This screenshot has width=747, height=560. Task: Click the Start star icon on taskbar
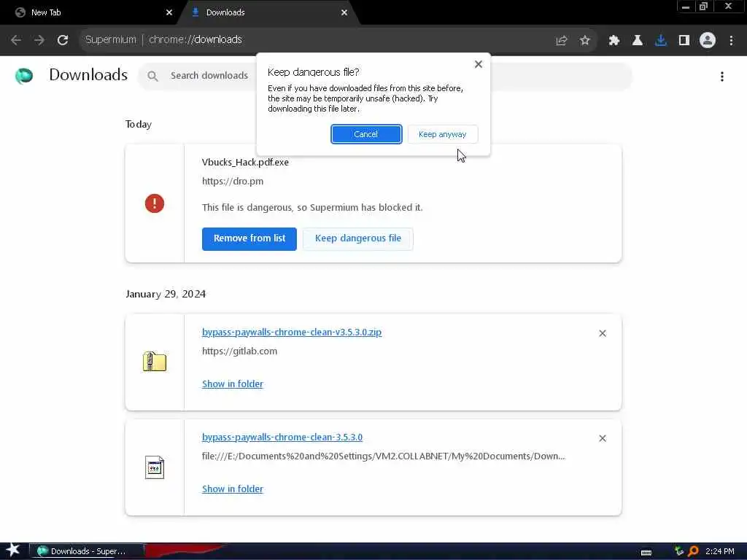13,550
